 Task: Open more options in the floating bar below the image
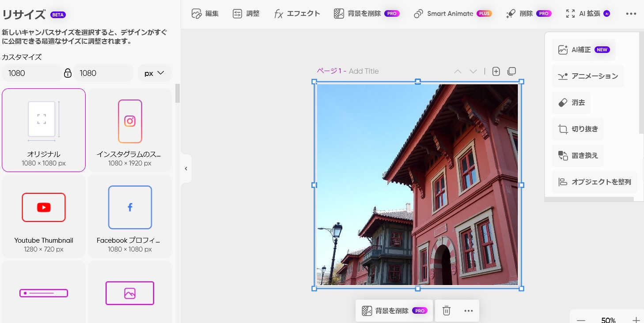(469, 311)
